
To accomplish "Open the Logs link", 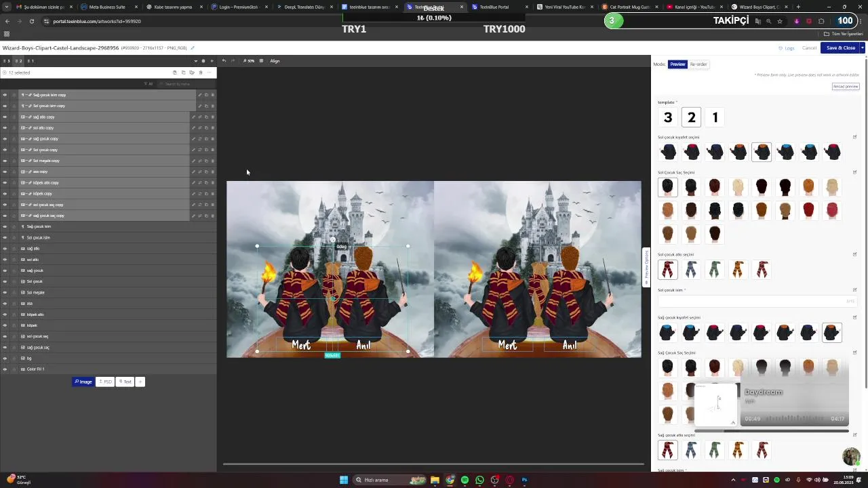I will (x=787, y=48).
